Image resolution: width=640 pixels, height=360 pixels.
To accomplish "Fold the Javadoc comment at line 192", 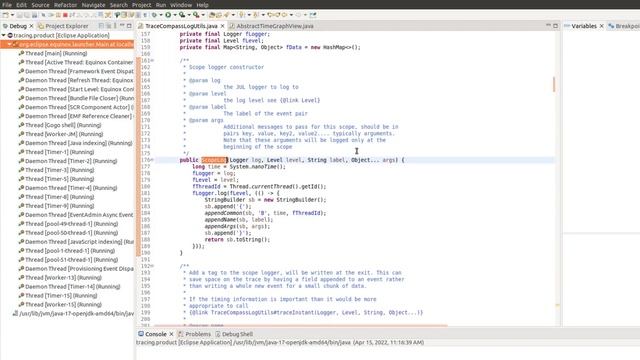I will pos(153,266).
